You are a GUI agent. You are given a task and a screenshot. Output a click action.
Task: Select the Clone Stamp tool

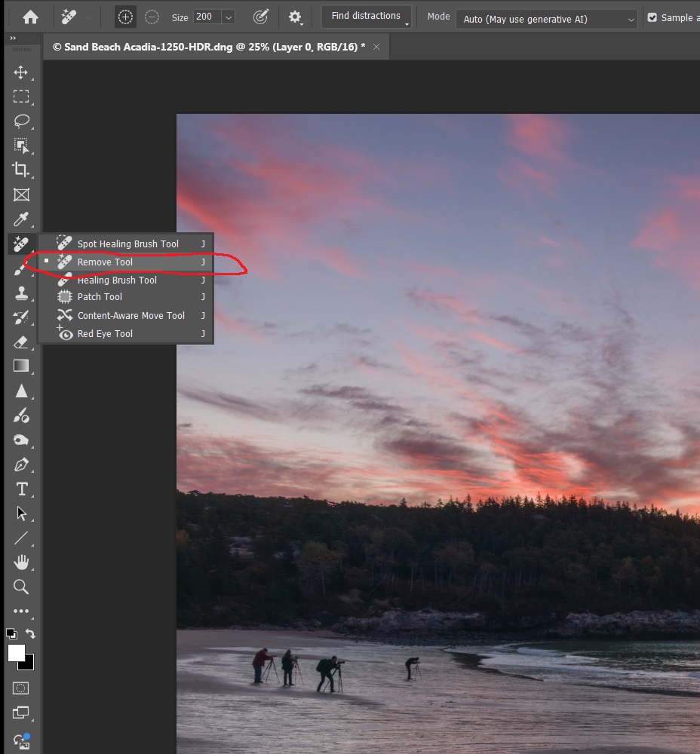pyautogui.click(x=21, y=293)
